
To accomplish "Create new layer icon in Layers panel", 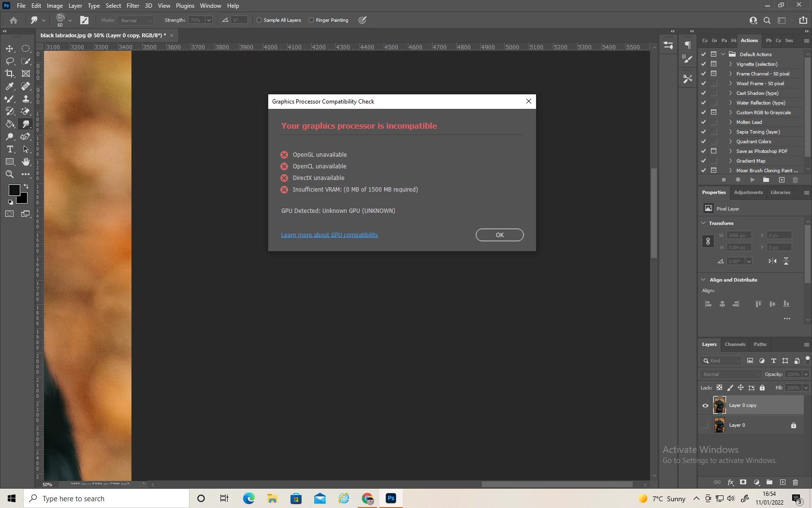I will tap(783, 482).
